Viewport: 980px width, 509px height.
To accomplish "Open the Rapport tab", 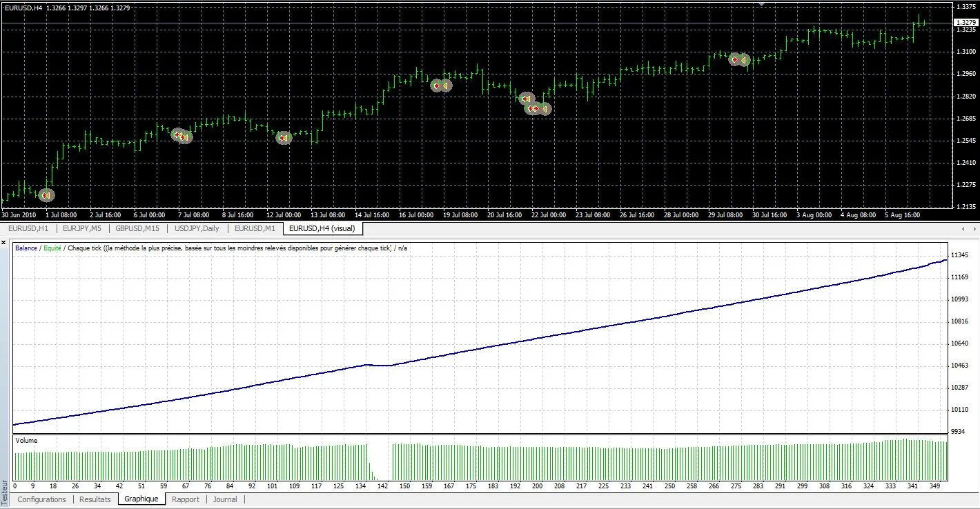I will 185,499.
